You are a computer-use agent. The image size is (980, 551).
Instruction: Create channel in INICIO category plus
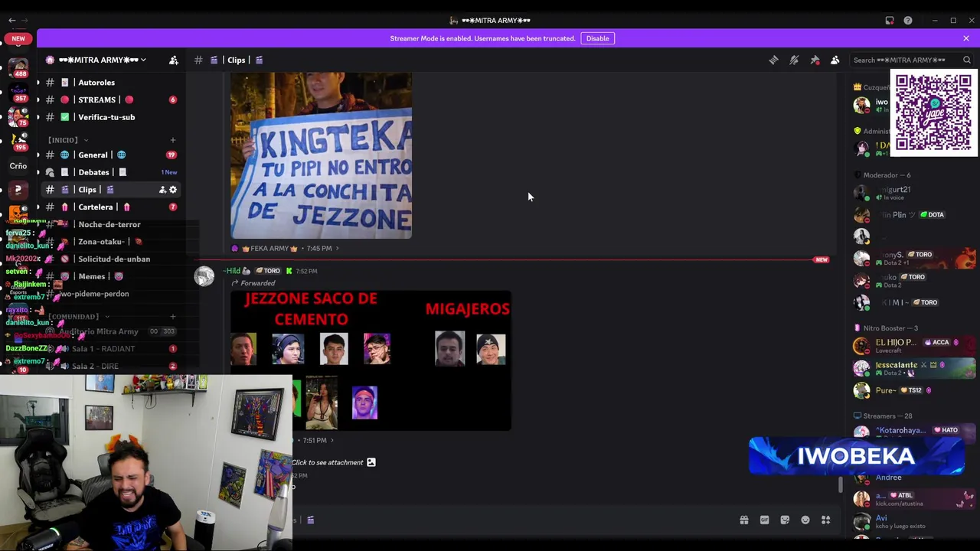(173, 140)
